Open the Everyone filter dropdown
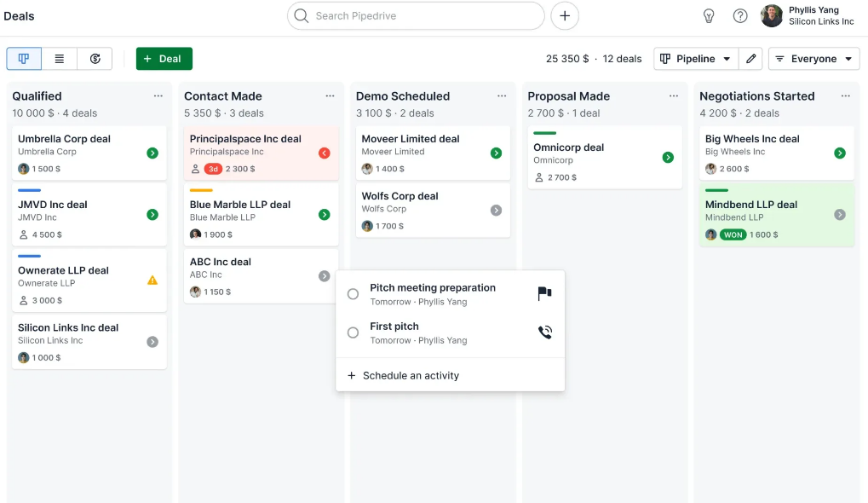The width and height of the screenshot is (868, 503). pyautogui.click(x=813, y=59)
